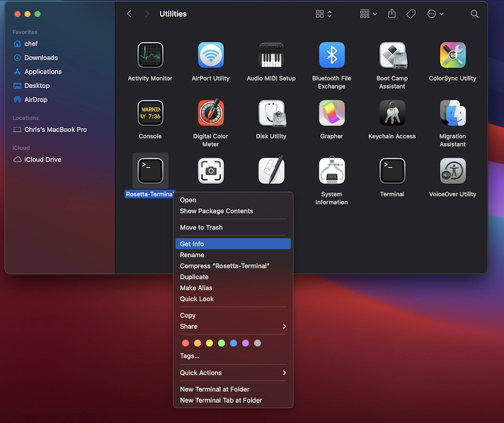Click the Rosetta-Terminal app icon
The image size is (504, 423).
pos(150,171)
